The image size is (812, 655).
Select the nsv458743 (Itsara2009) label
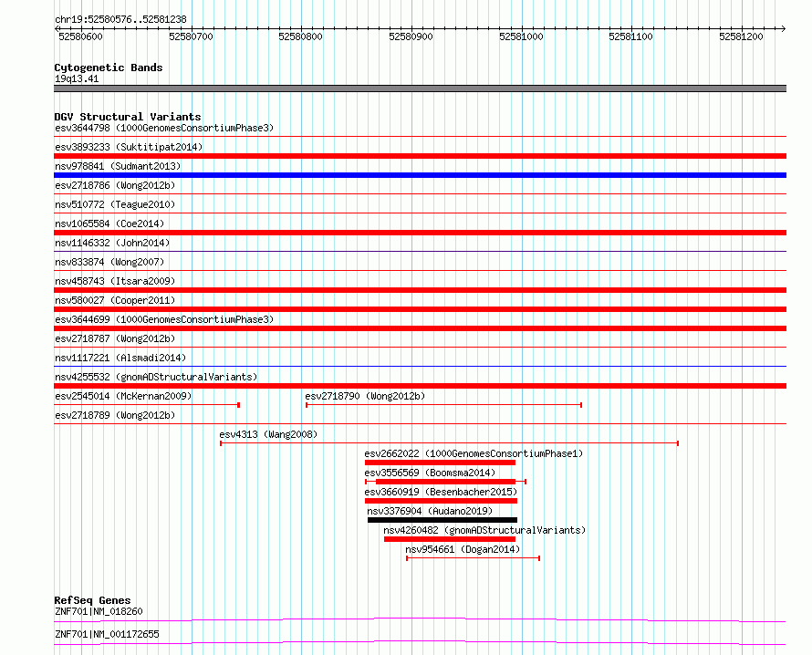[115, 281]
